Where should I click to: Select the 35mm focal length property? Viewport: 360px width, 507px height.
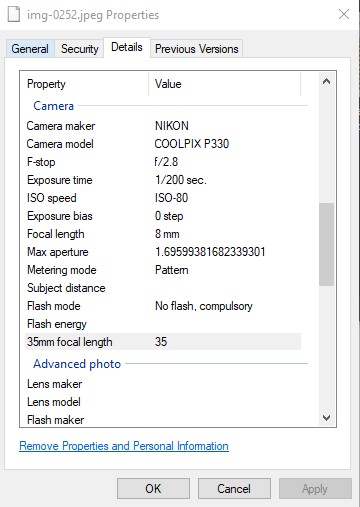[x=70, y=342]
